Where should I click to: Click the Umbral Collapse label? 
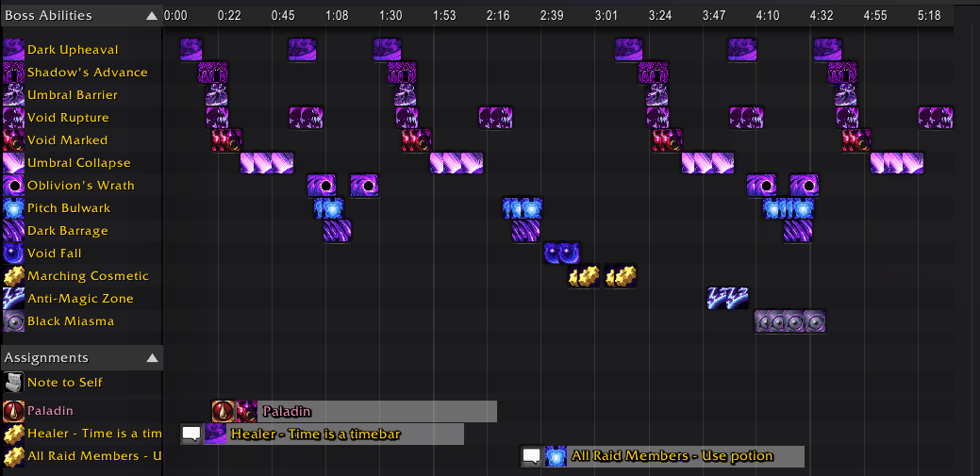tap(79, 162)
